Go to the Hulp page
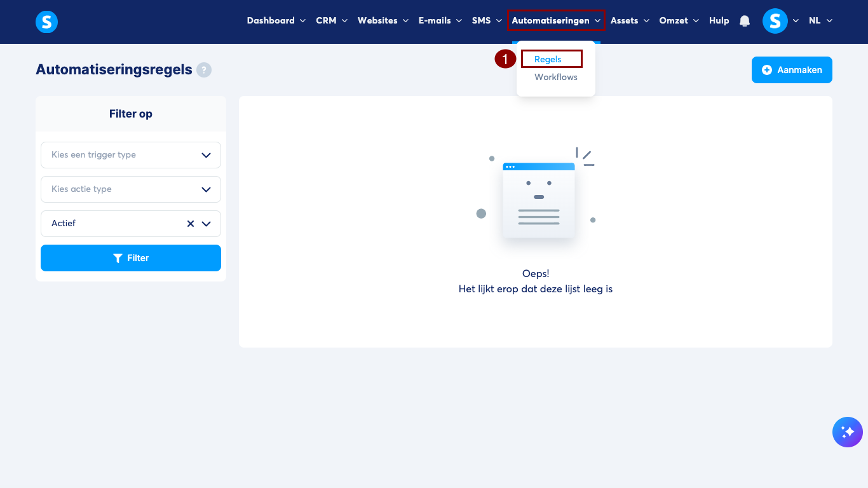This screenshot has height=488, width=868. pos(719,20)
